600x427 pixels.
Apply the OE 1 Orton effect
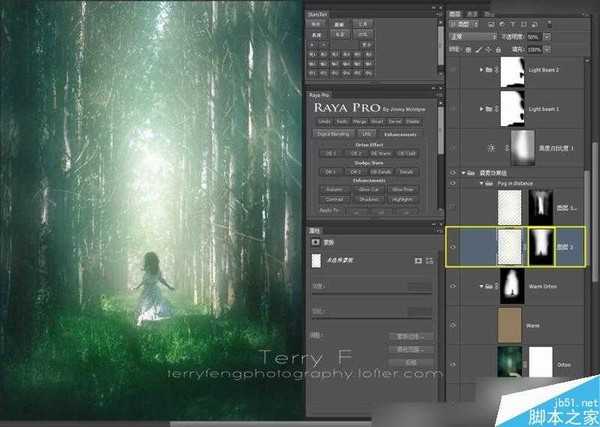point(330,153)
